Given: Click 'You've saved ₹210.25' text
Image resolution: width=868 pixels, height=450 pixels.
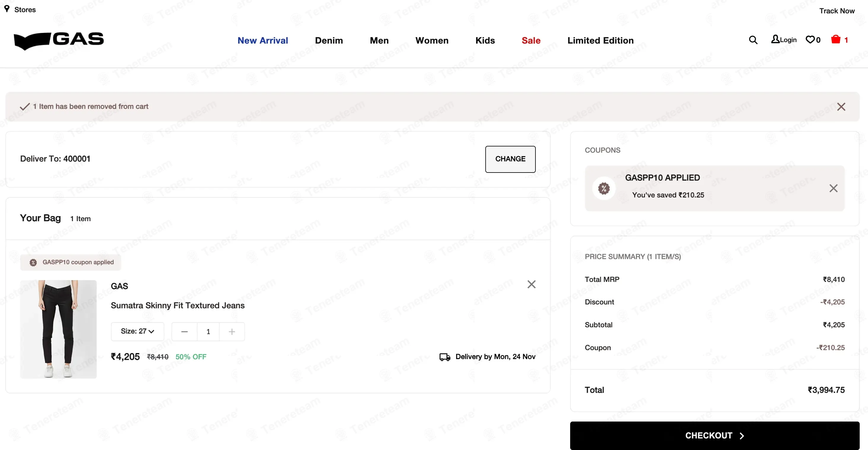Looking at the screenshot, I should [x=668, y=195].
